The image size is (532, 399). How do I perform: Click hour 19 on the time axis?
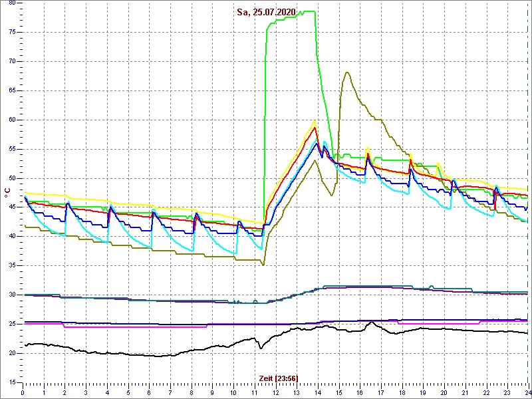422,392
